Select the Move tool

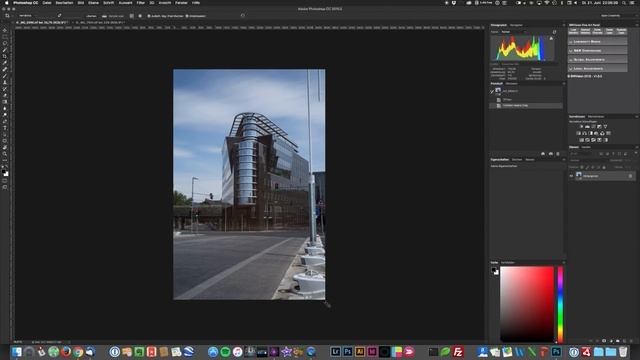tap(5, 31)
